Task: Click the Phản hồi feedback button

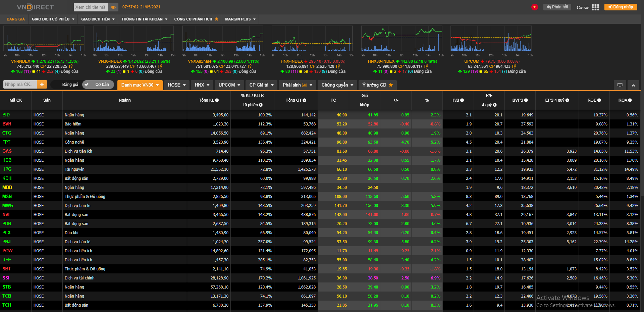Action: (x=557, y=7)
